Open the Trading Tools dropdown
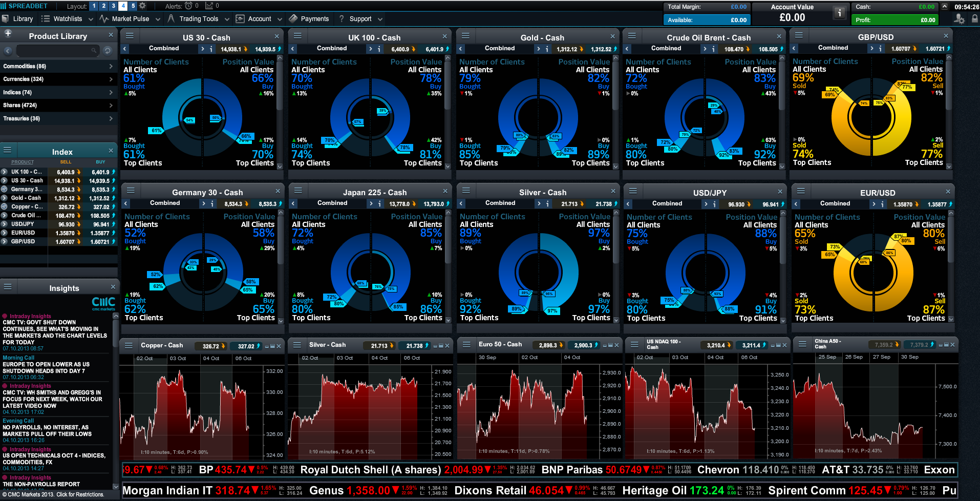This screenshot has width=980, height=501. click(199, 19)
